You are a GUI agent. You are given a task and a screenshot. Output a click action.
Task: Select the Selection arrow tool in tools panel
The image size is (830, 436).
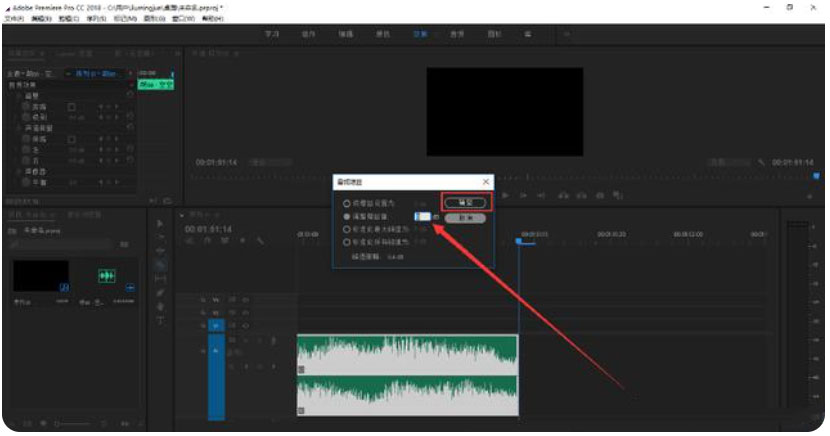point(160,222)
